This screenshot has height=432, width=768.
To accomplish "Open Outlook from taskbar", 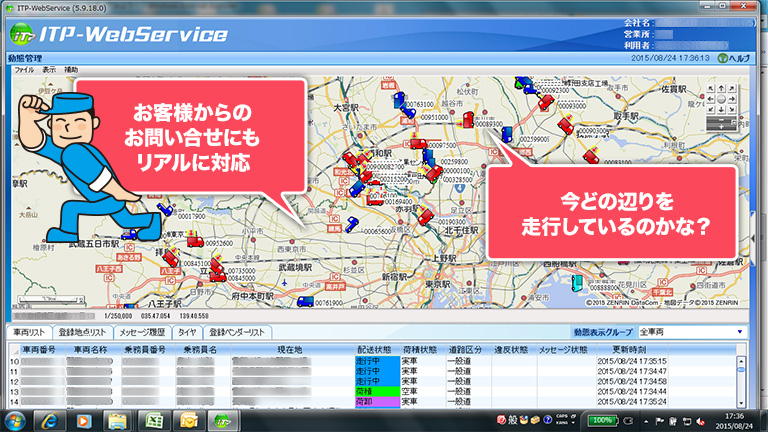I will pos(189,421).
